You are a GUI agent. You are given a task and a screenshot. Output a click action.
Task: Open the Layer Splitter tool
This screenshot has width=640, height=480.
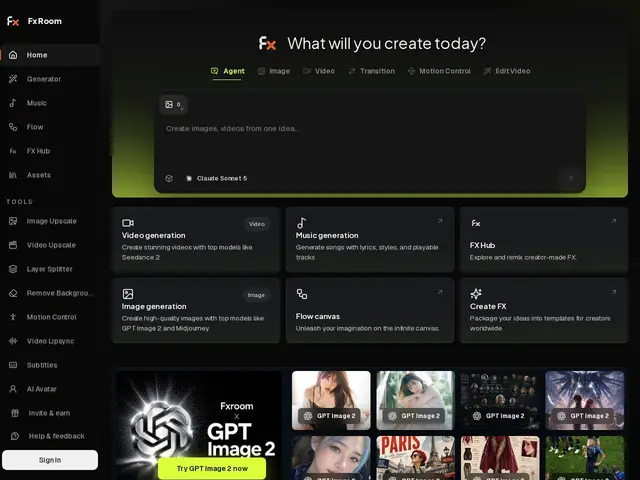click(x=50, y=269)
